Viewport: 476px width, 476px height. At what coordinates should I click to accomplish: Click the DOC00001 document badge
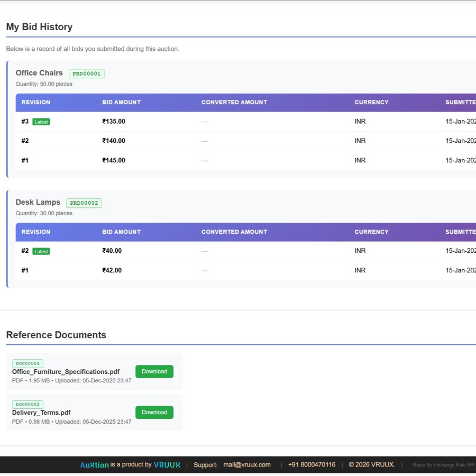coord(28,363)
